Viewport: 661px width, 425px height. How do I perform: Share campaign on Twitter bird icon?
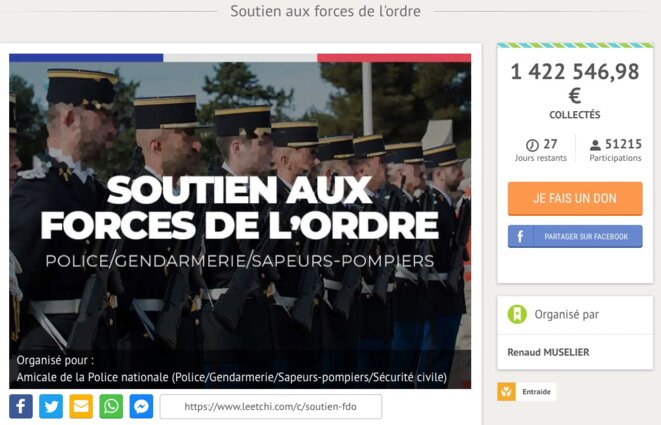pyautogui.click(x=51, y=406)
